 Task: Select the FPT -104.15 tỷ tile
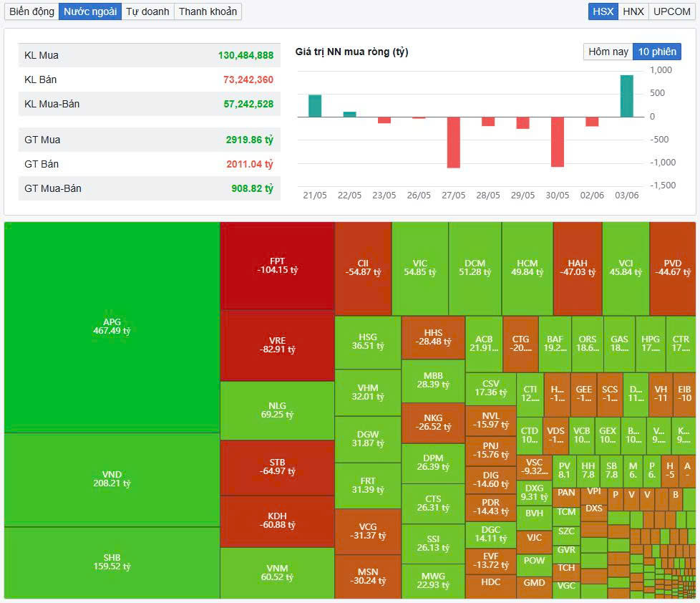[277, 266]
